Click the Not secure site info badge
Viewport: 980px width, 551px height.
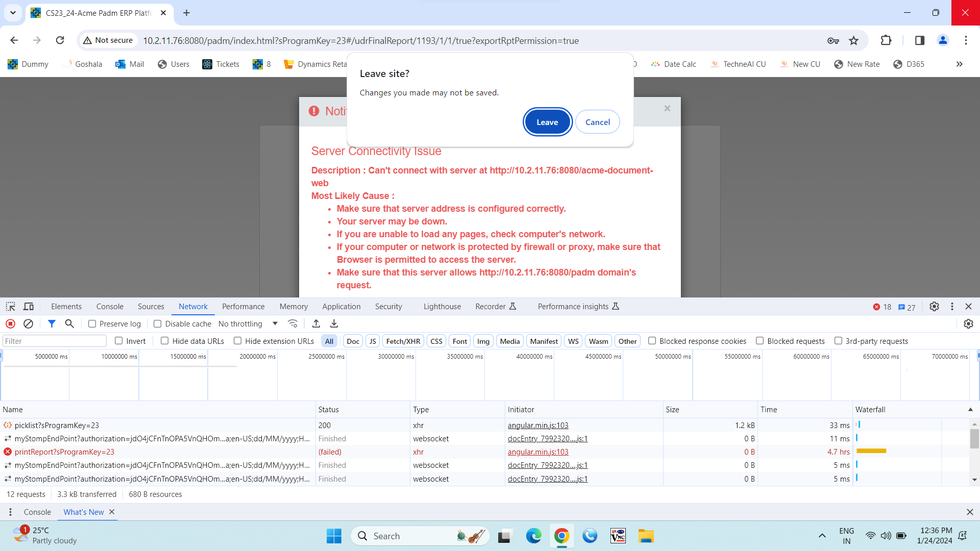pyautogui.click(x=108, y=40)
